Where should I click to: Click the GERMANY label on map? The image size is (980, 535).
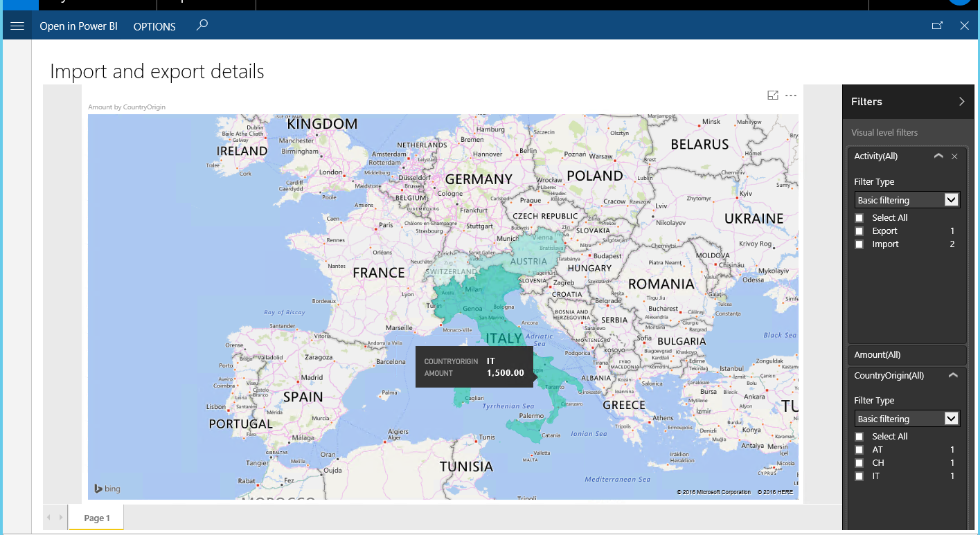pos(479,179)
